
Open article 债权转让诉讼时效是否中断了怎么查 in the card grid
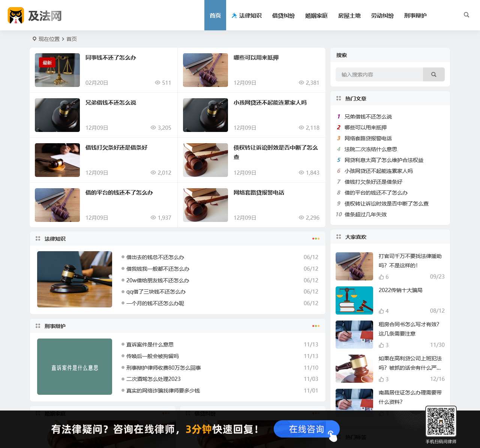pyautogui.click(x=276, y=152)
